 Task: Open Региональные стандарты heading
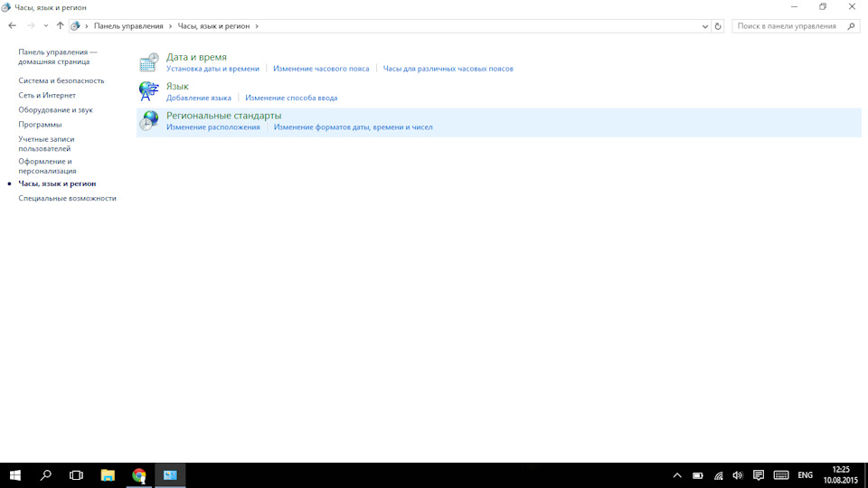(223, 116)
